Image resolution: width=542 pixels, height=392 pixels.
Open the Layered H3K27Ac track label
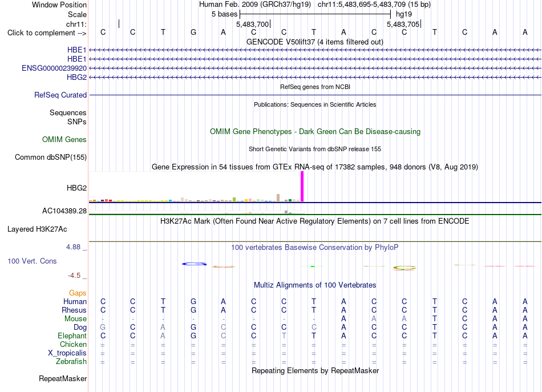click(37, 229)
